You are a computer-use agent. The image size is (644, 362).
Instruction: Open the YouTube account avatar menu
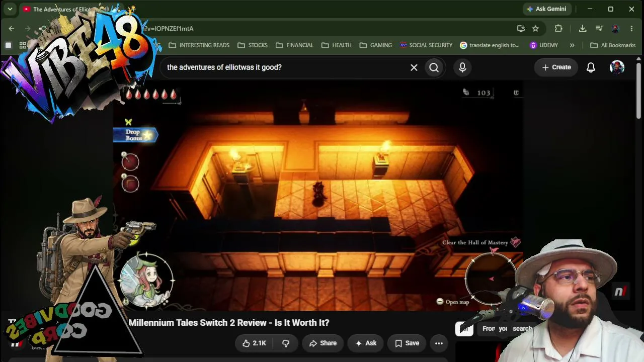tap(617, 67)
